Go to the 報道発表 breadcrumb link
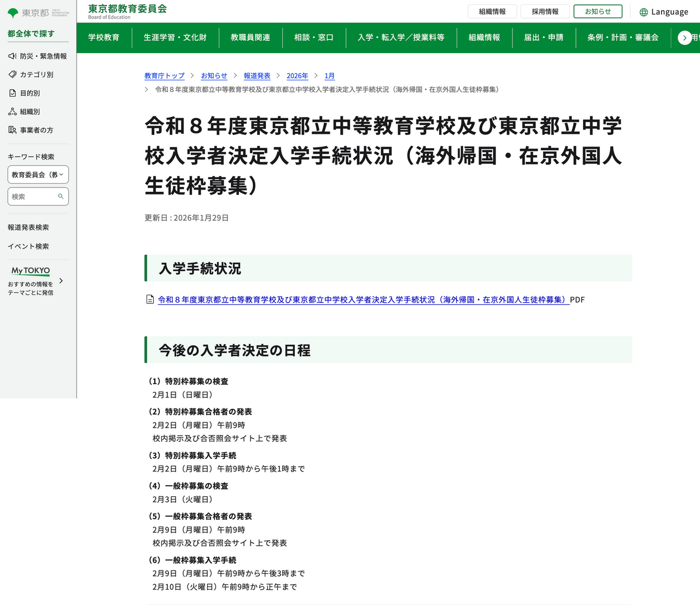Image resolution: width=700 pixels, height=605 pixels. click(x=257, y=76)
